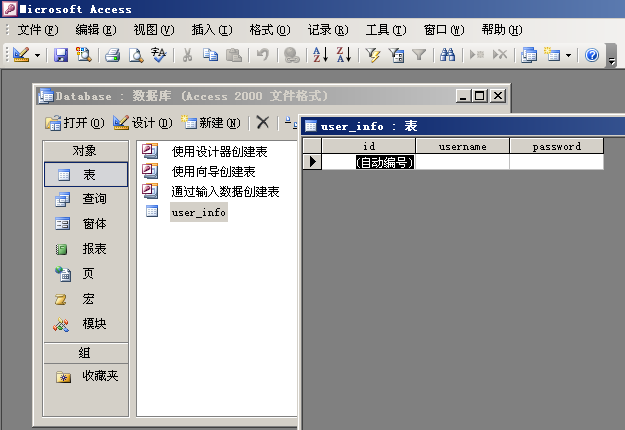The width and height of the screenshot is (625, 430).
Task: Open the 工具(T) menu
Action: tap(386, 30)
